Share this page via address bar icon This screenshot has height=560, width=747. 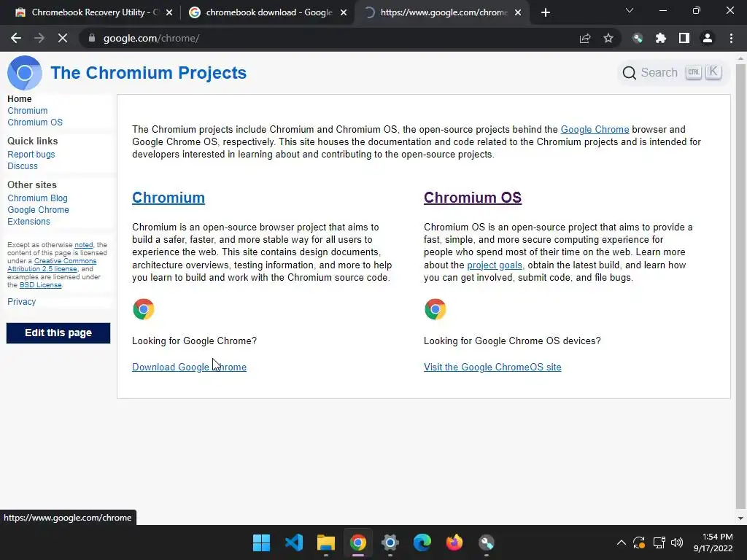coord(585,38)
